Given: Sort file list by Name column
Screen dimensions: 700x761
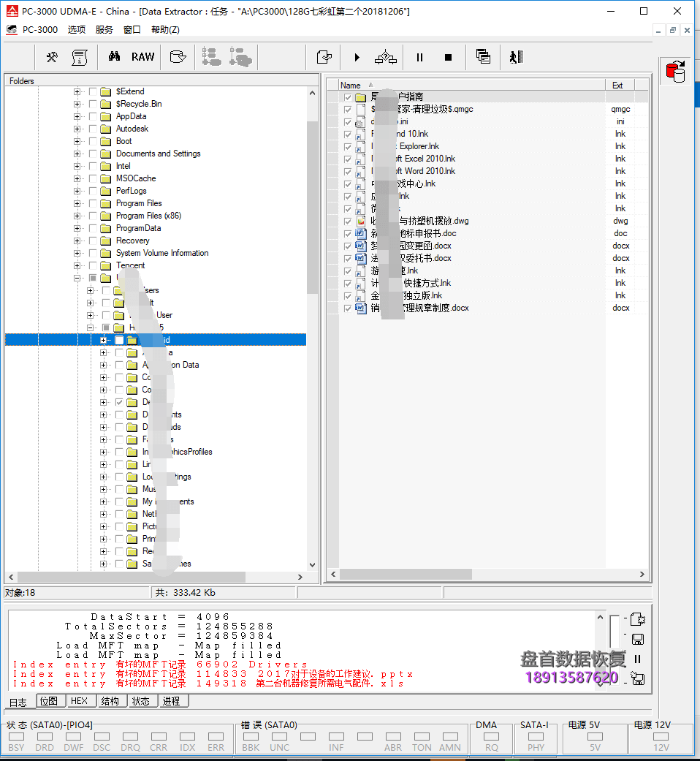Looking at the screenshot, I should click(x=471, y=85).
